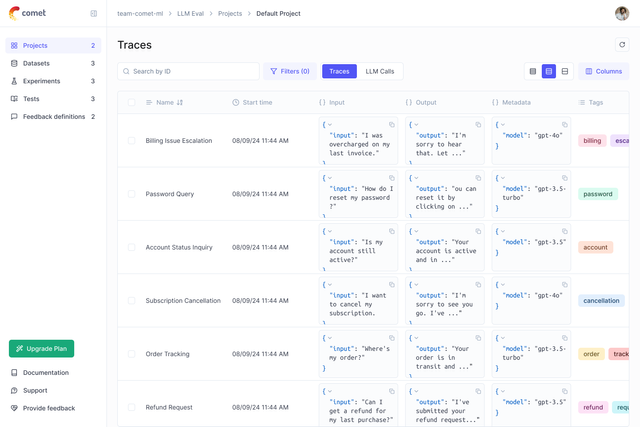Click the refresh traces icon
Image resolution: width=640 pixels, height=427 pixels.
point(622,45)
